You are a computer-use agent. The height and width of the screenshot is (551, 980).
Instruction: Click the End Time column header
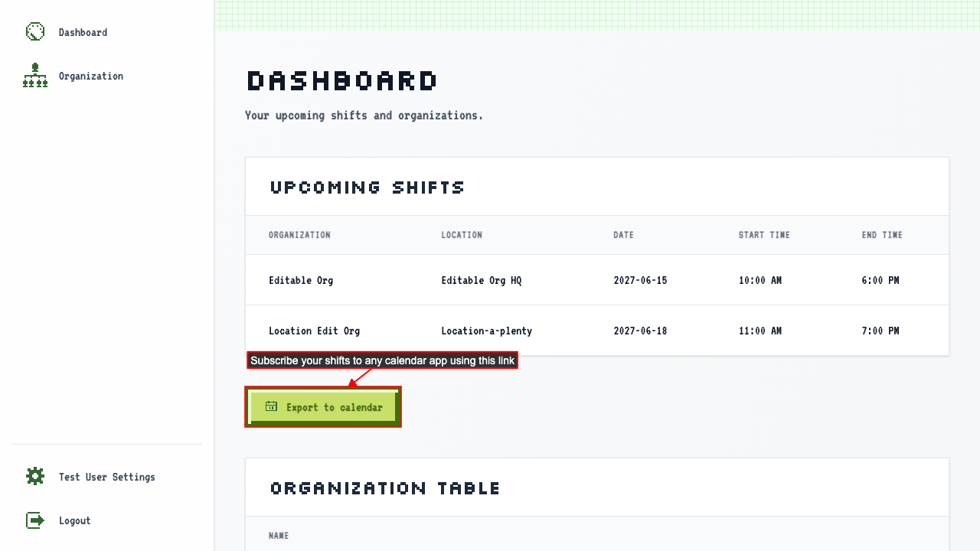click(882, 235)
